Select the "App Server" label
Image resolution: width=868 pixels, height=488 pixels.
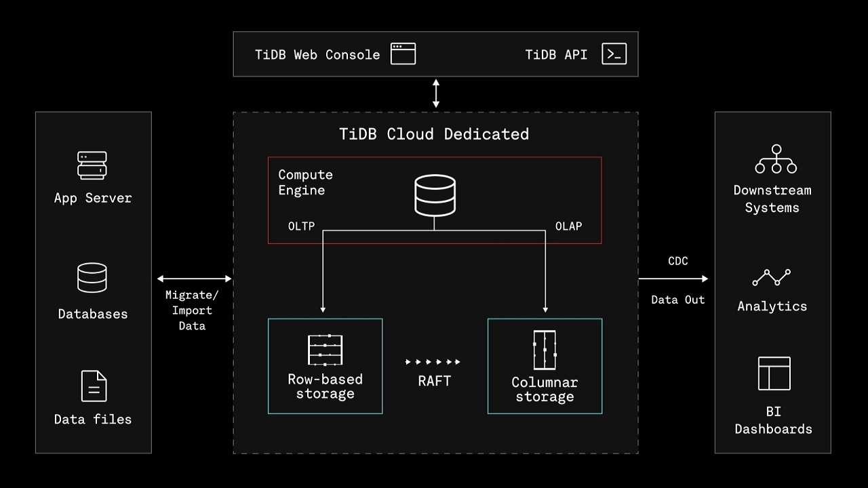93,199
